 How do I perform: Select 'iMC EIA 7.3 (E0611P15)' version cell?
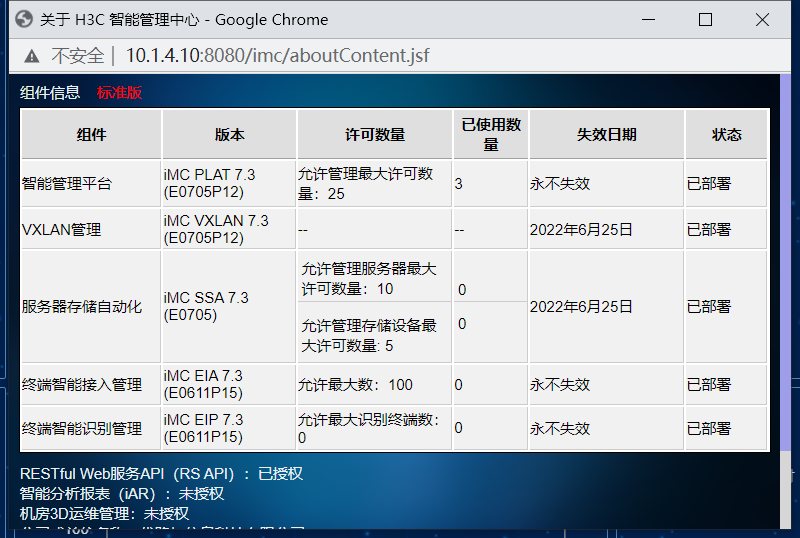pos(229,384)
